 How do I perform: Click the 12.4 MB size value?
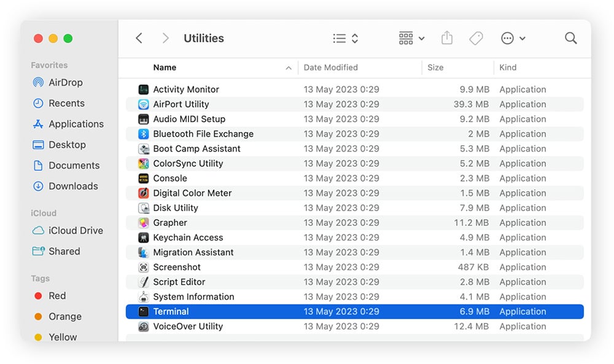[x=472, y=327]
